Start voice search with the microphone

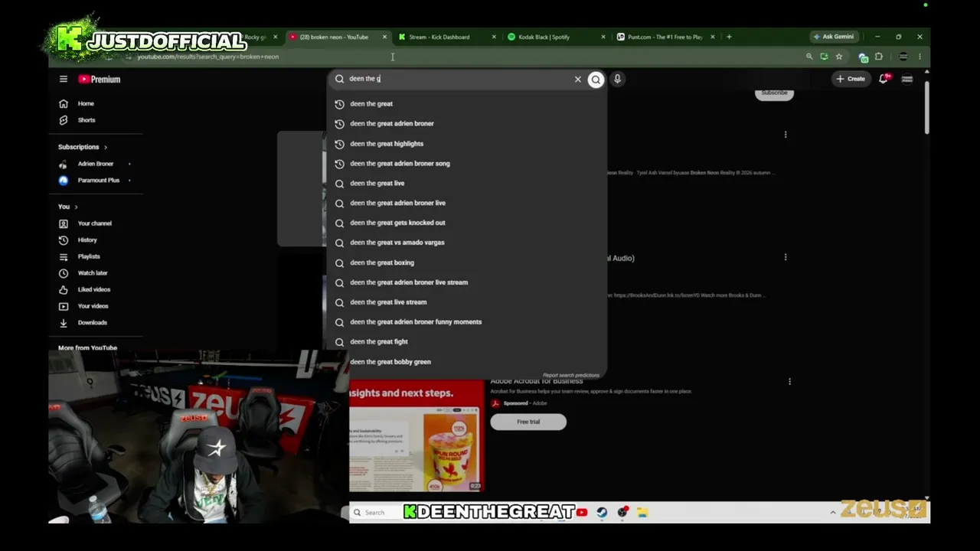(617, 79)
